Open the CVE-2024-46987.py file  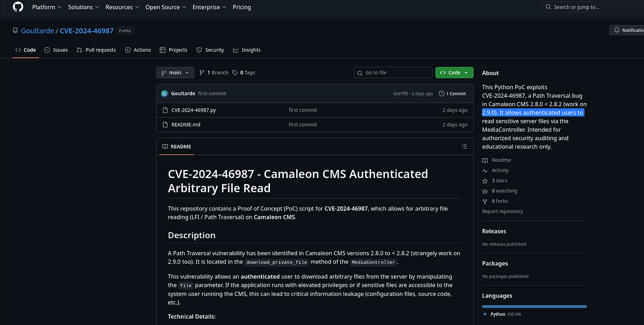(193, 110)
